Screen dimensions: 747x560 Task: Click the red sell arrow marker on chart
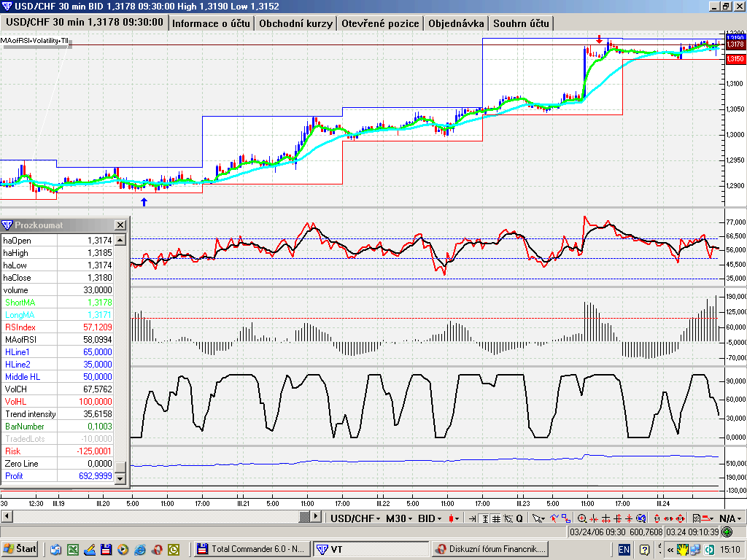(x=600, y=39)
